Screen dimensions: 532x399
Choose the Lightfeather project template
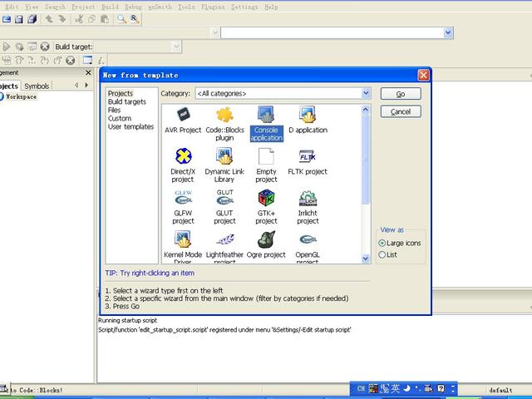224,247
